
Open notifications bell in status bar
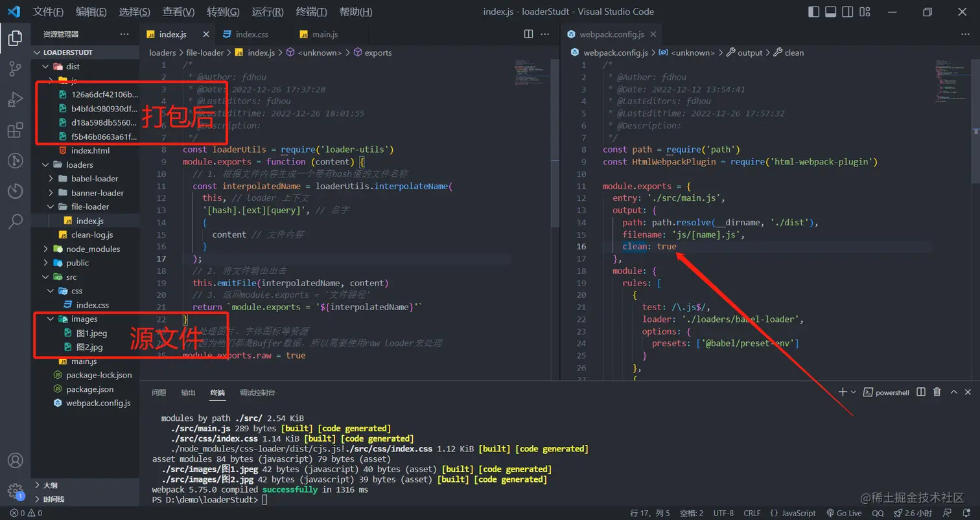click(x=967, y=513)
